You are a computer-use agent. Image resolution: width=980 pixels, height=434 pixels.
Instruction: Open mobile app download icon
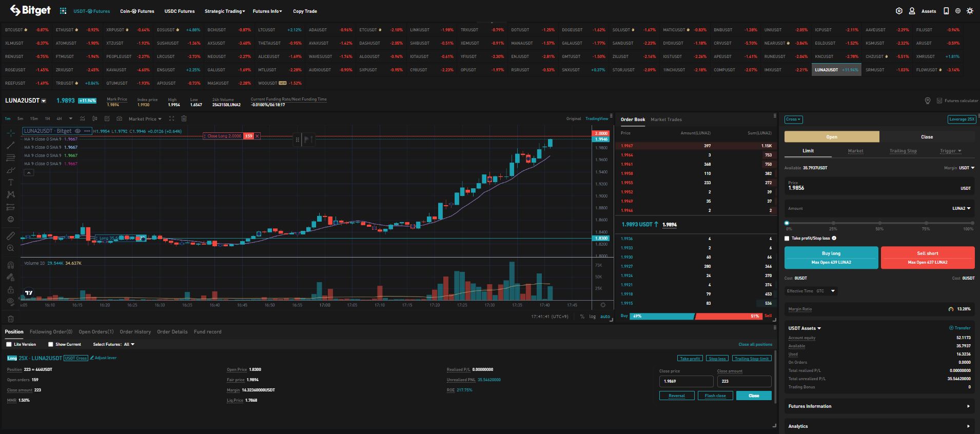946,11
